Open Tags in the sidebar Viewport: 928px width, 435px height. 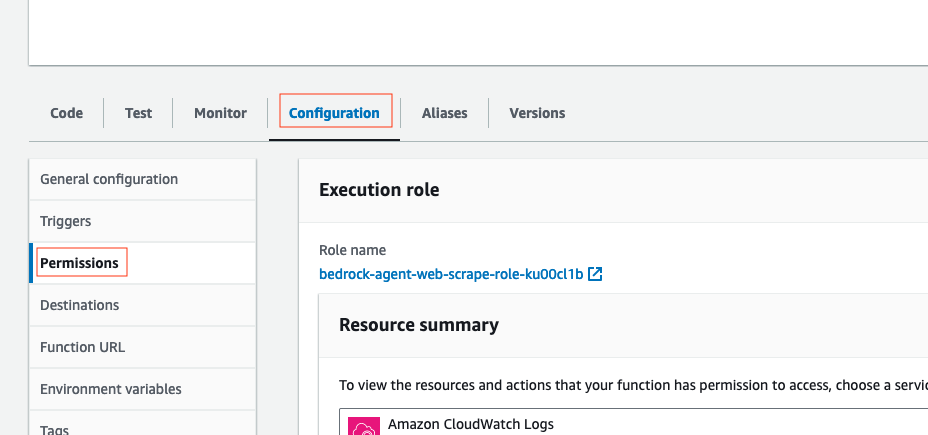pos(54,429)
